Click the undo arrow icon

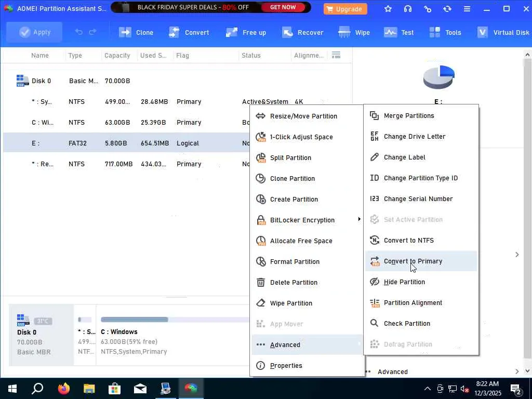click(79, 32)
